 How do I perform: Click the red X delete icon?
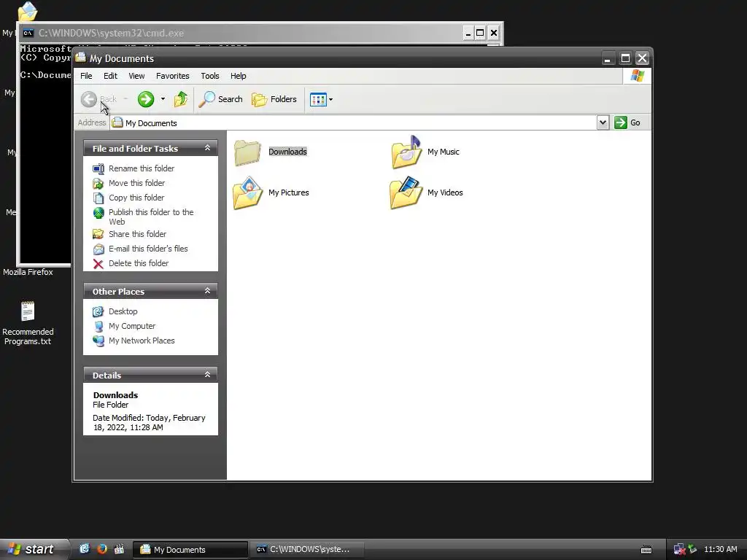98,264
